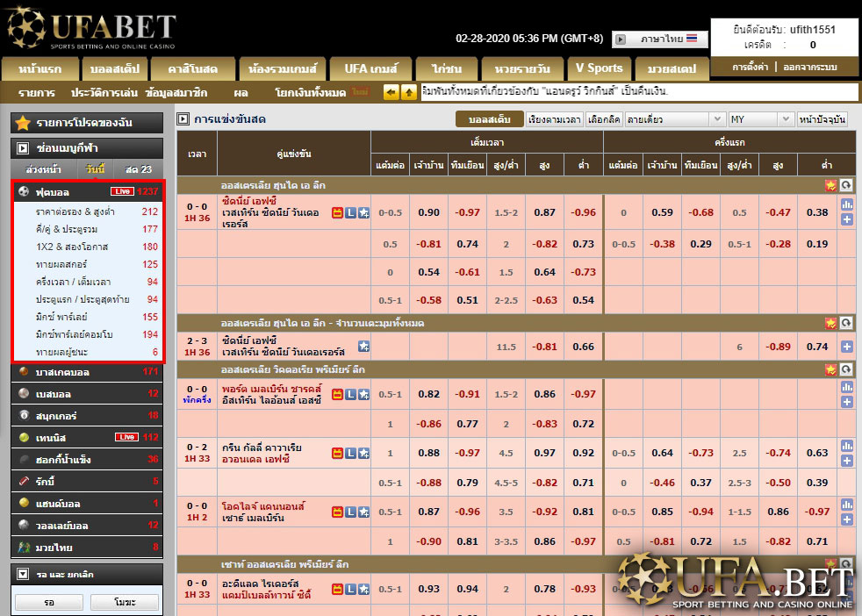Click the ออกจากระบบ logout link
The image size is (862, 616).
point(810,67)
